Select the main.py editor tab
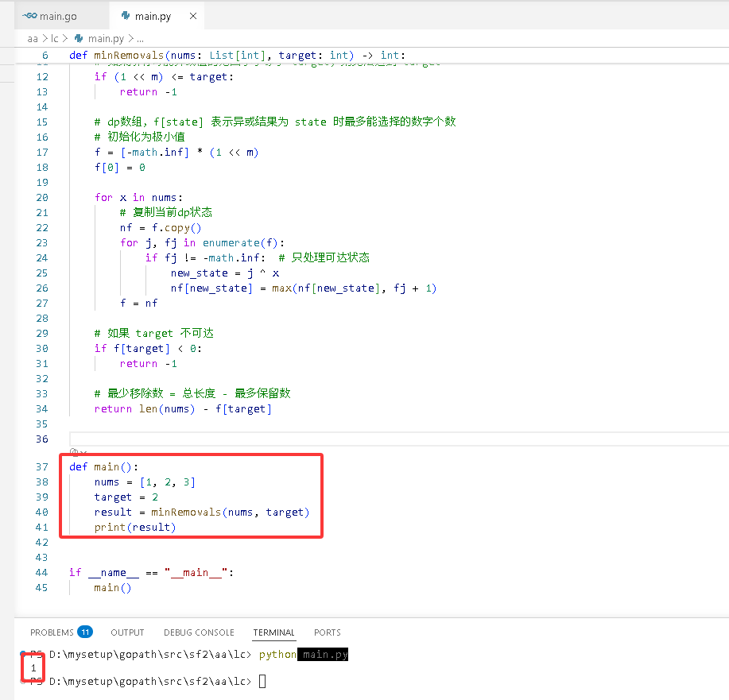Image resolution: width=729 pixels, height=700 pixels. tap(153, 16)
